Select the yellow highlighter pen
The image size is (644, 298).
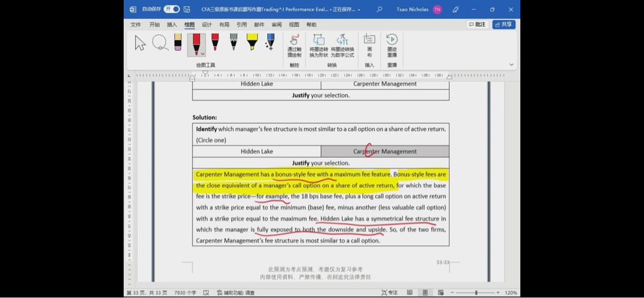point(252,42)
